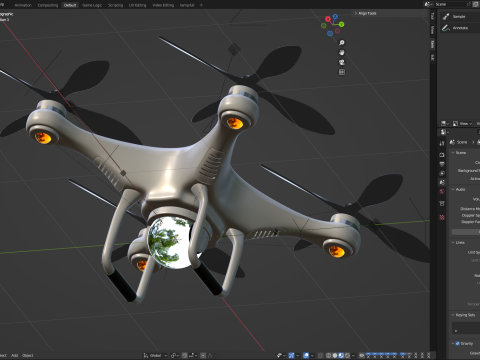Open the Scripting workspace tab
This screenshot has width=480, height=360.
click(115, 5)
